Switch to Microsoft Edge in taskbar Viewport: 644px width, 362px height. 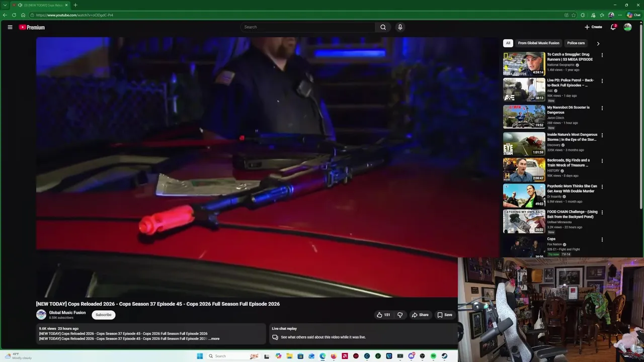323,356
